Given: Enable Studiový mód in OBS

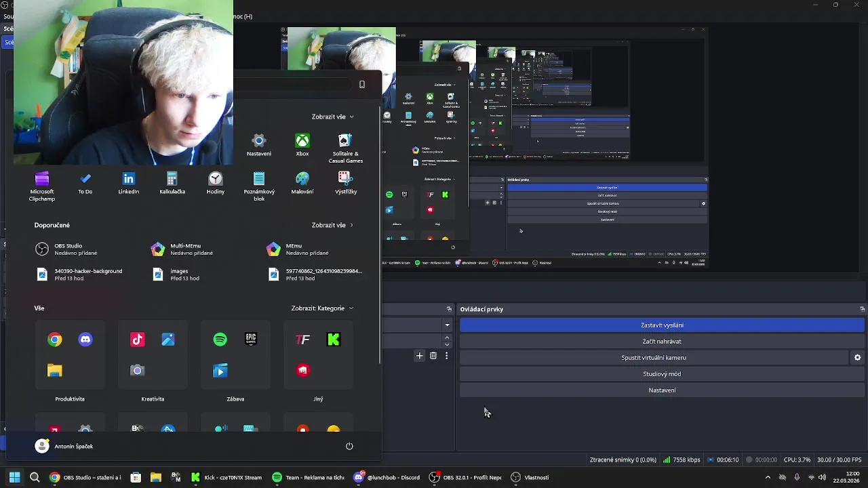Looking at the screenshot, I should click(x=662, y=374).
